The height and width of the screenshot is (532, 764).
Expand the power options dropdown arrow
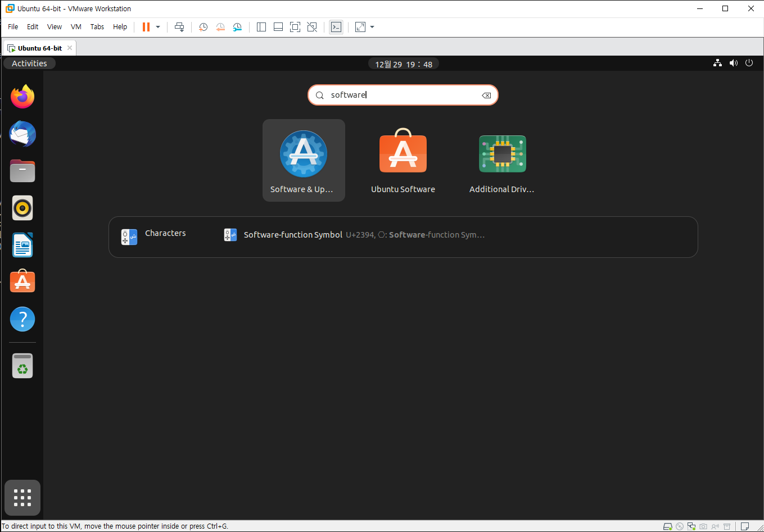158,27
